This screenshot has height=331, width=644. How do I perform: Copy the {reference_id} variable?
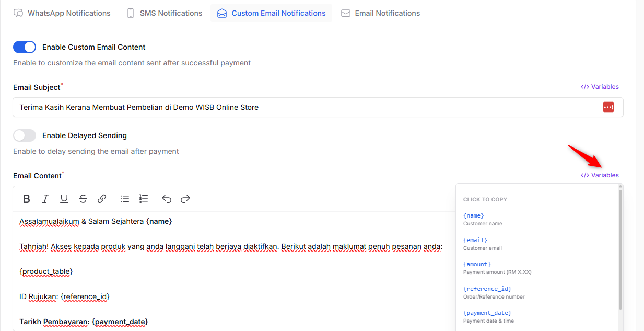coord(487,289)
